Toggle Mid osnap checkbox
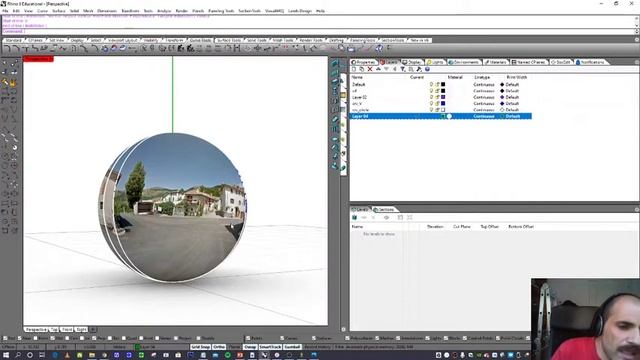This screenshot has width=640, height=360. click(x=53, y=338)
